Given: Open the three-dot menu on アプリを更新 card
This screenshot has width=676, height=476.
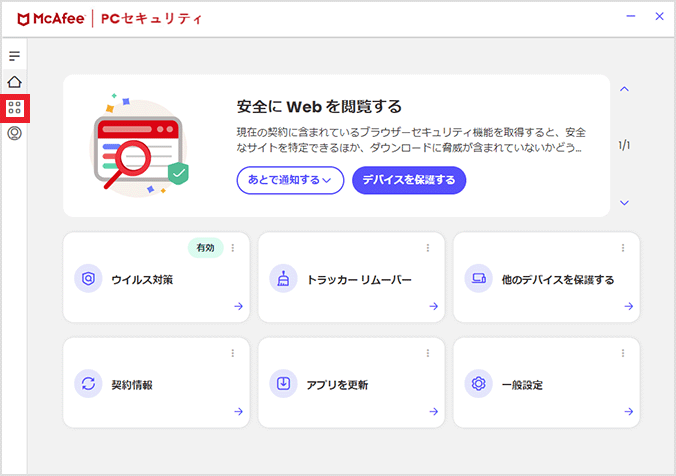Looking at the screenshot, I should [x=428, y=353].
